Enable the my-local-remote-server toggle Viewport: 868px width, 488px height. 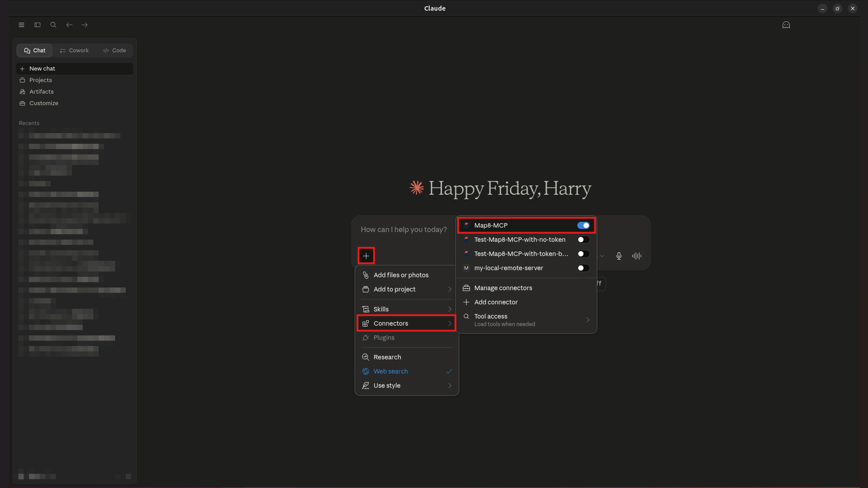click(x=583, y=268)
